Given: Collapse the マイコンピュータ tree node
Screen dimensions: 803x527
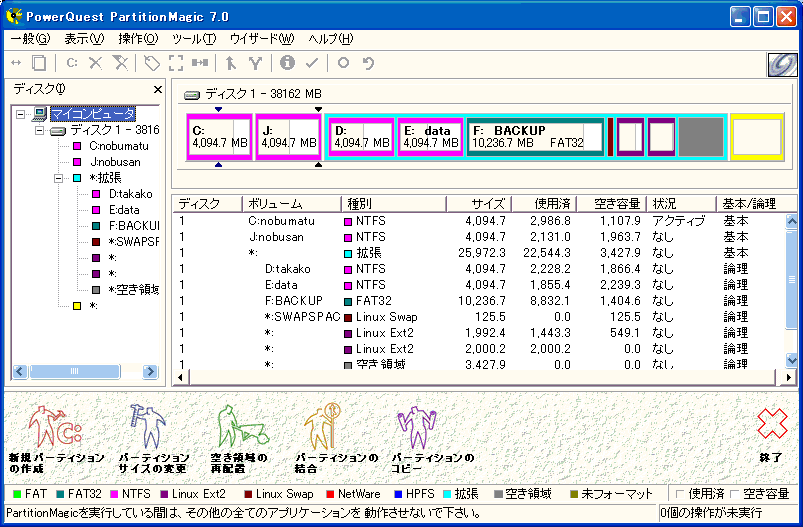Looking at the screenshot, I should pos(23,114).
